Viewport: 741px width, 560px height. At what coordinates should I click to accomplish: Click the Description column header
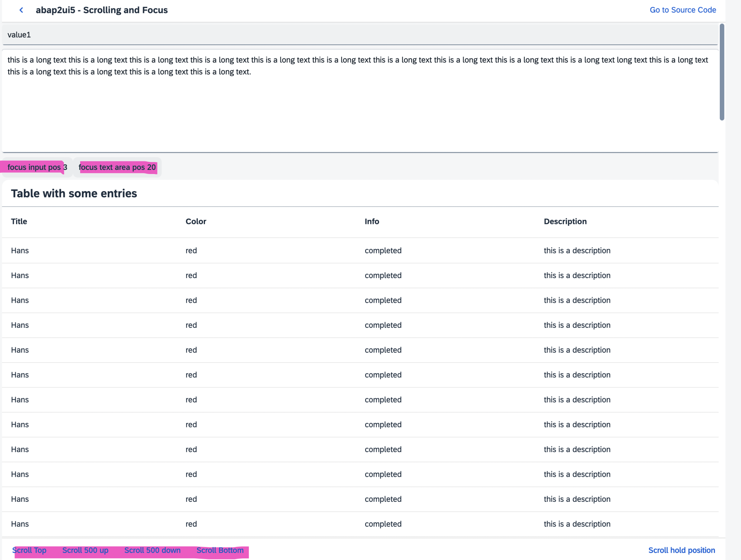coord(565,221)
